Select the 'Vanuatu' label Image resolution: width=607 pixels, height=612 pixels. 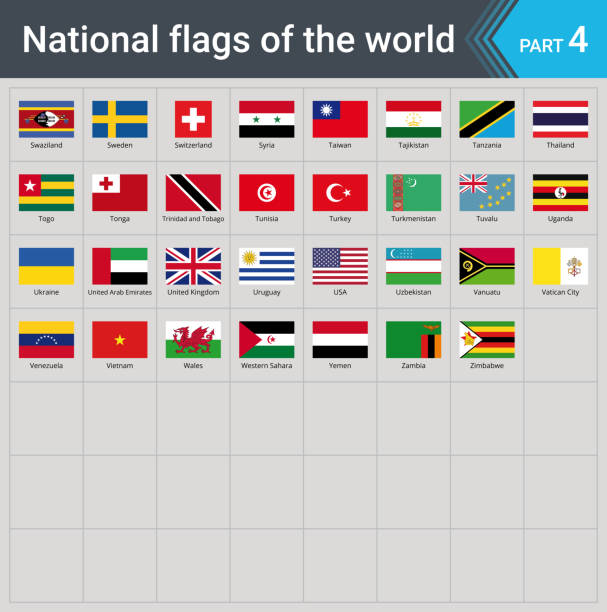(x=487, y=292)
